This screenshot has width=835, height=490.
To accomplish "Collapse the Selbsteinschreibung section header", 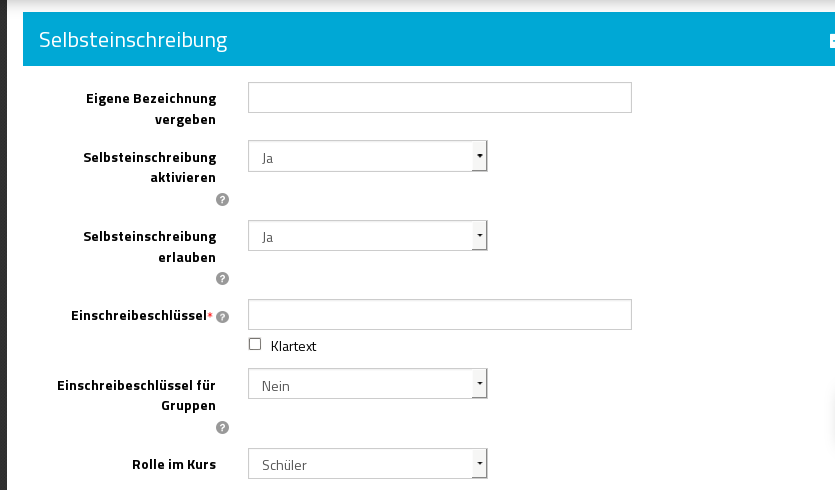I will pyautogui.click(x=133, y=40).
